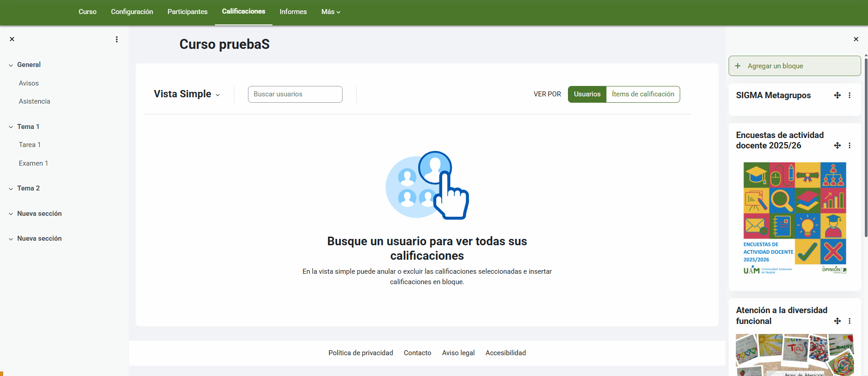Move the SIGMA Metagrupos block
The height and width of the screenshot is (376, 868).
click(837, 95)
